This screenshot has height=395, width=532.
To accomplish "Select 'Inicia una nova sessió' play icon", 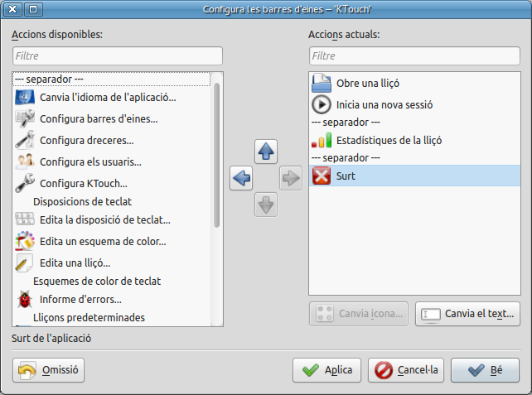I will (321, 105).
